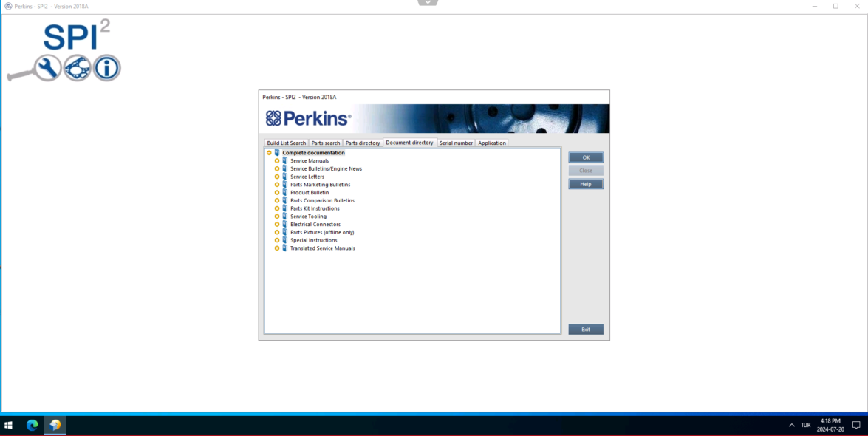
Task: Expand the Service Manuals node
Action: click(x=277, y=160)
